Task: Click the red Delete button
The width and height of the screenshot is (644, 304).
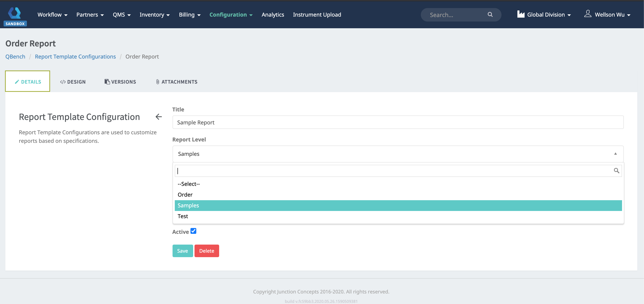Action: 207,251
